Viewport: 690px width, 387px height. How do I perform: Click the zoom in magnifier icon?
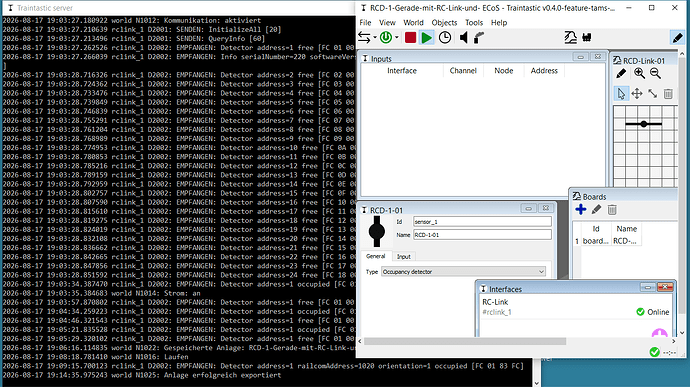[x=639, y=74]
